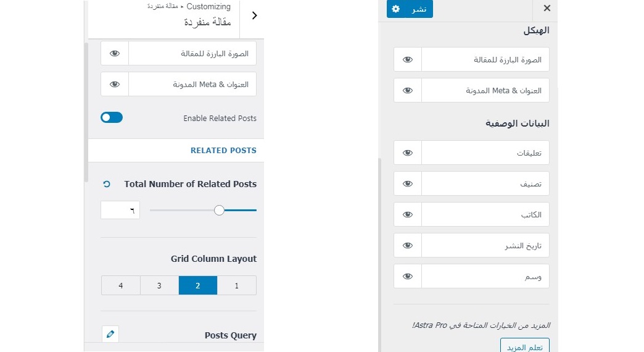Select 1 column grid layout option
This screenshot has width=644, height=352.
pos(237,285)
